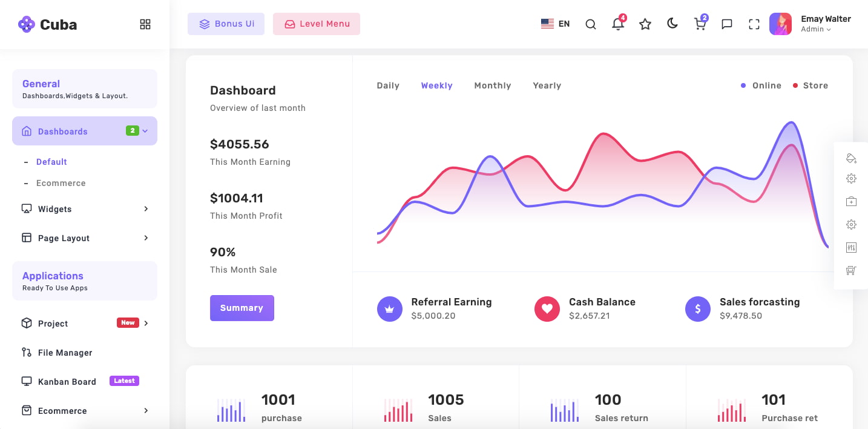Enter fullscreen using the maximize icon
The width and height of the screenshot is (868, 429).
pyautogui.click(x=754, y=24)
